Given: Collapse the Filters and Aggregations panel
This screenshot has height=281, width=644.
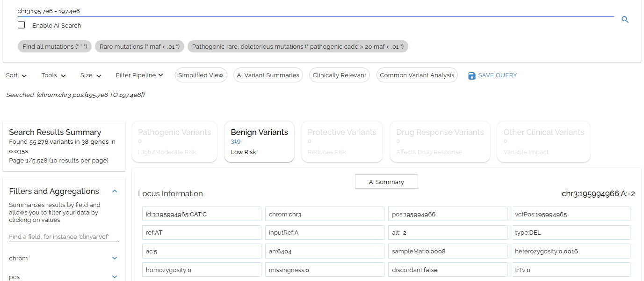Looking at the screenshot, I should click(115, 191).
